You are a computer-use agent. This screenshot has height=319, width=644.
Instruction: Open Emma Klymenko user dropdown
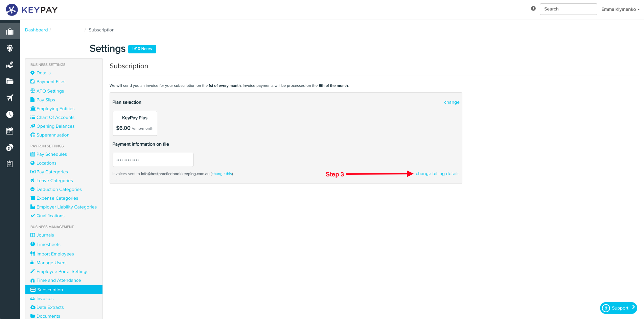click(620, 9)
